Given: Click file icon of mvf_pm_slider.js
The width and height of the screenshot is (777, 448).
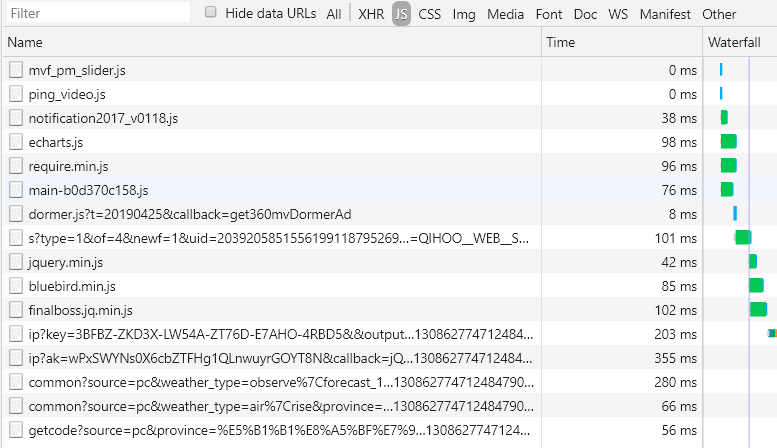Looking at the screenshot, I should (16, 70).
